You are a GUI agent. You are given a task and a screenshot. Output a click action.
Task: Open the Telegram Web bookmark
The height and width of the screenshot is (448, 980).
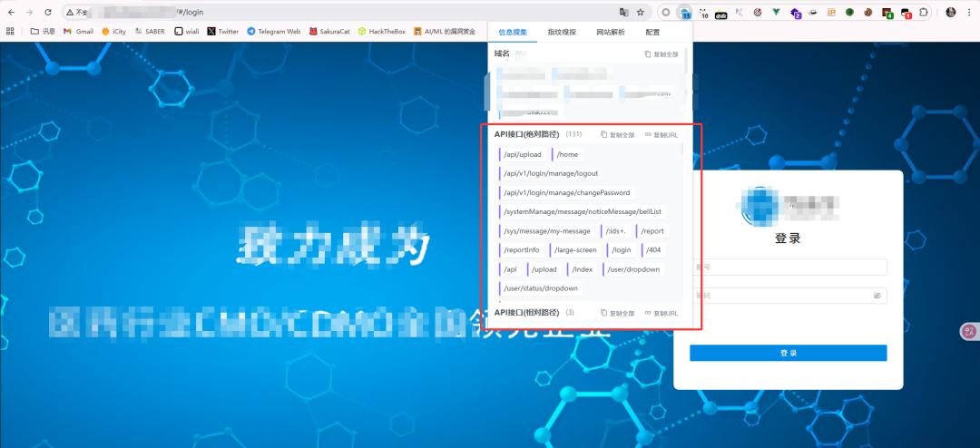(x=274, y=31)
